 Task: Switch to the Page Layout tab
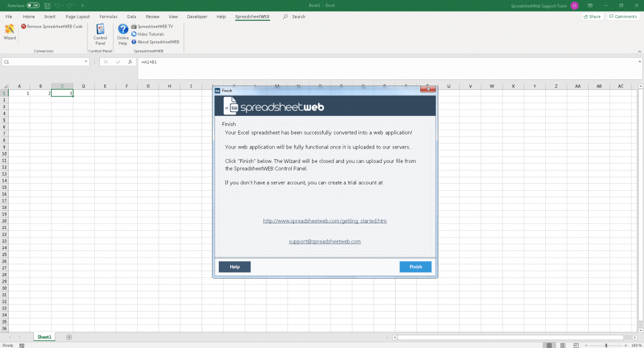click(77, 16)
